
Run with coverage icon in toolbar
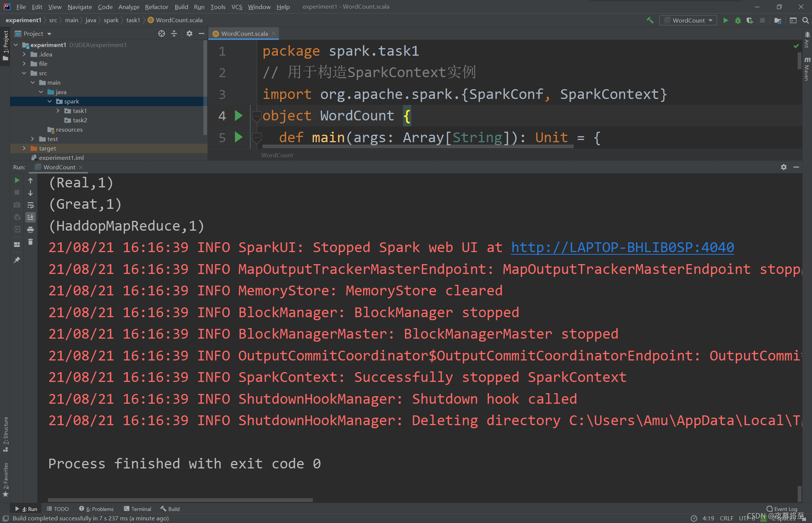(750, 20)
